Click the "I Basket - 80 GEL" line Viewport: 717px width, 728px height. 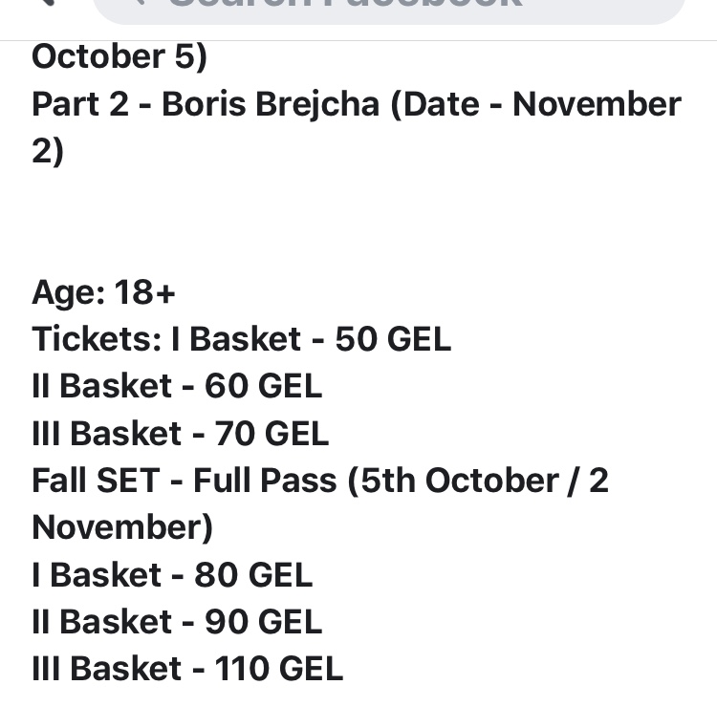click(x=172, y=575)
